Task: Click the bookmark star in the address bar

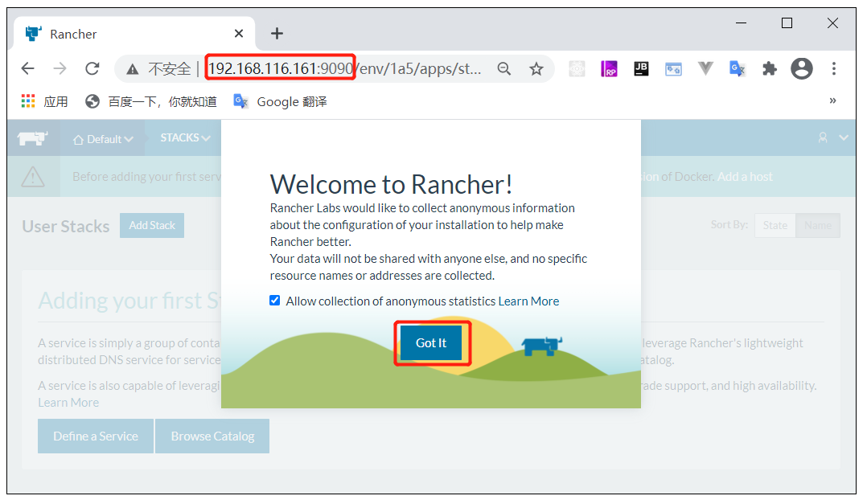Action: tap(536, 69)
